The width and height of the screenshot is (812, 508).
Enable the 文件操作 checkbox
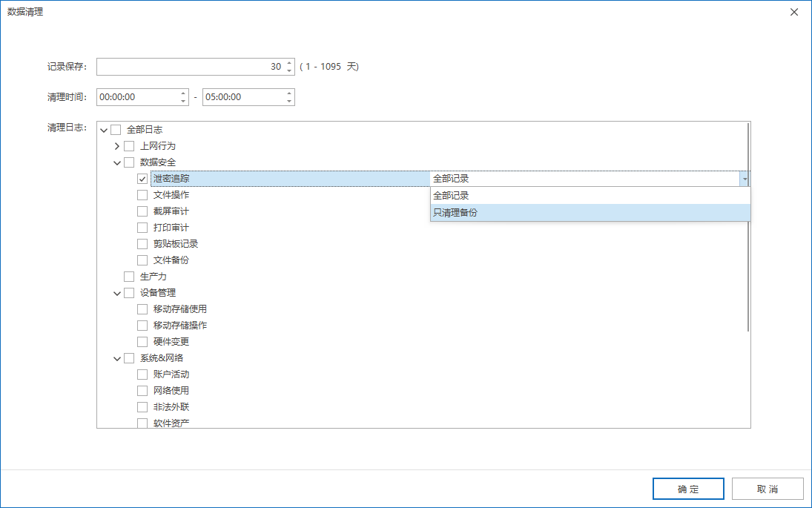point(142,195)
